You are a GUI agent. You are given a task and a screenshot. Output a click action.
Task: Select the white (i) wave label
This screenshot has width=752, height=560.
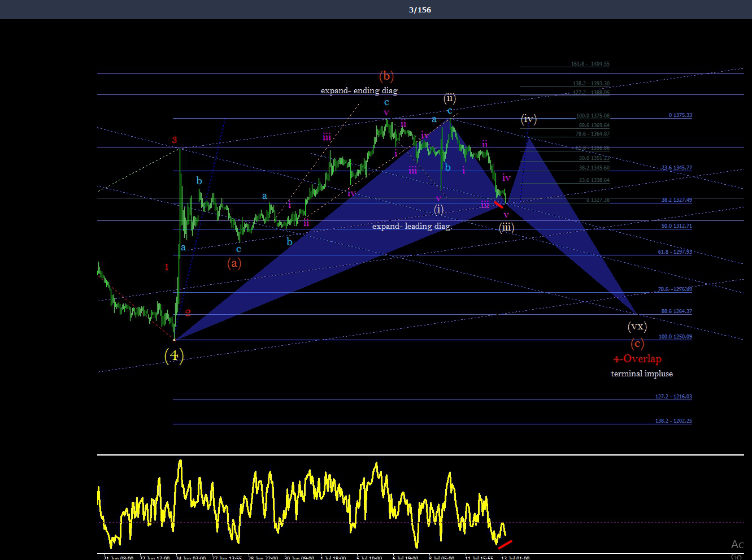click(439, 209)
